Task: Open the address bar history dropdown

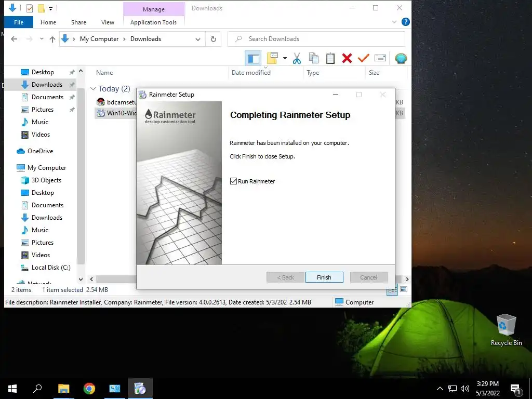Action: pos(198,39)
